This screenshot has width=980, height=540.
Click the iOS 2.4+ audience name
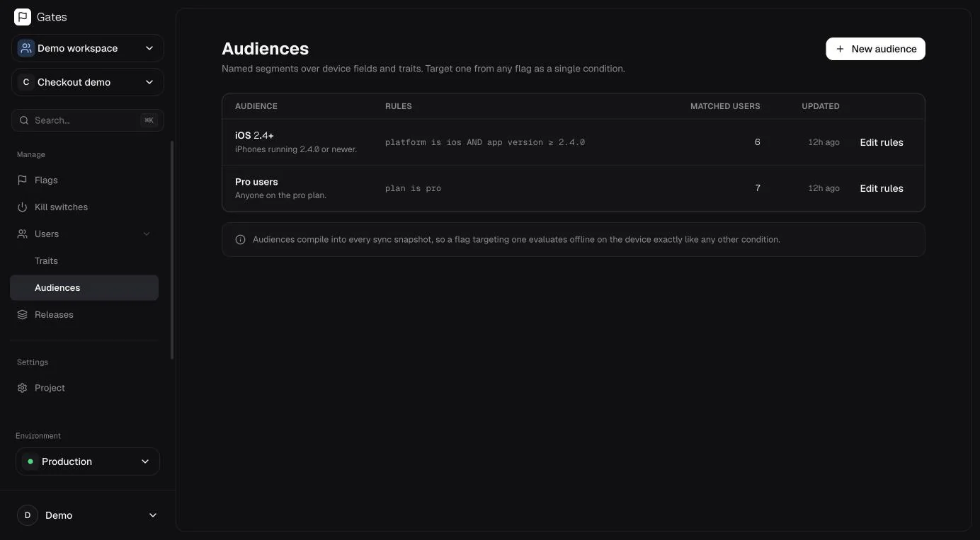(254, 135)
